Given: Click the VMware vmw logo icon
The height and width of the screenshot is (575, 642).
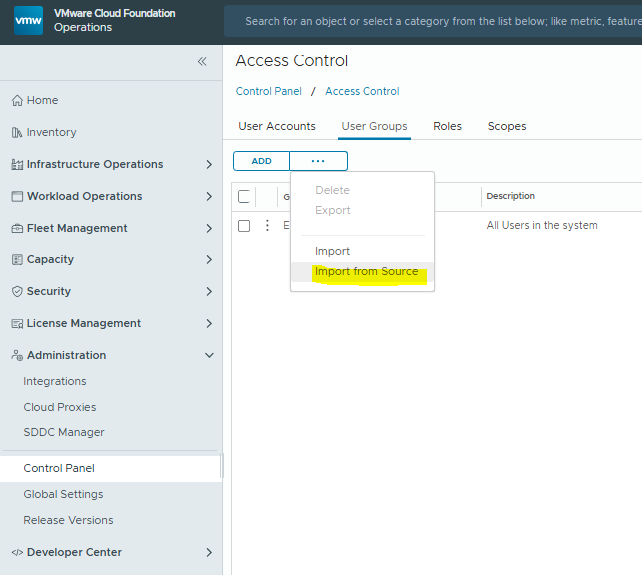Looking at the screenshot, I should pyautogui.click(x=28, y=21).
